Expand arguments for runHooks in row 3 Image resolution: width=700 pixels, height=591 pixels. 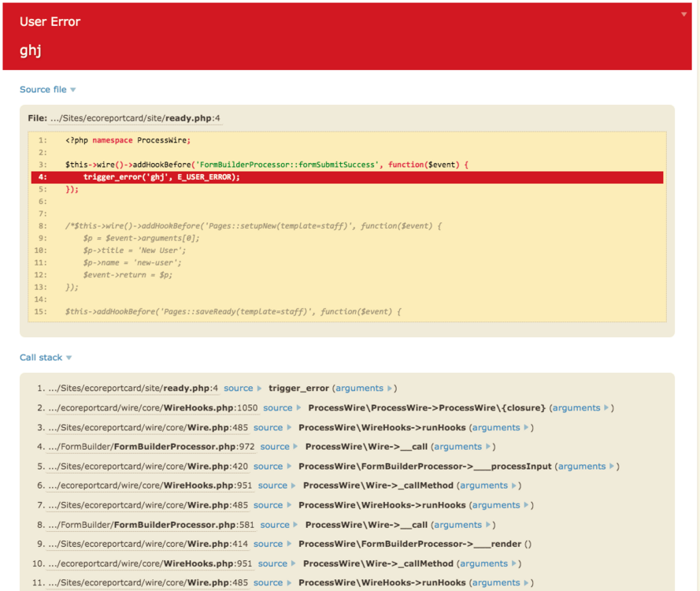click(500, 428)
